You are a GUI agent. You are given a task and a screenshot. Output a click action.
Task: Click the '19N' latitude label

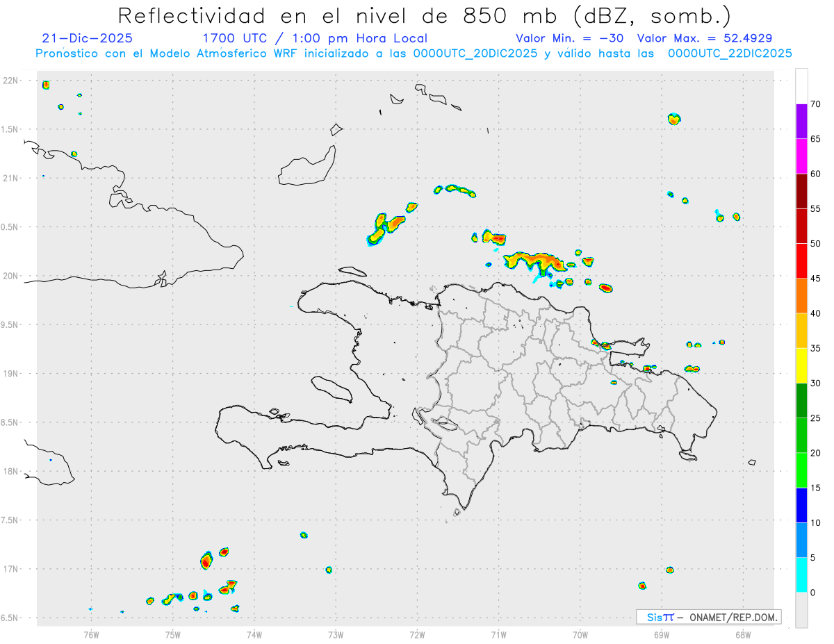(12, 374)
